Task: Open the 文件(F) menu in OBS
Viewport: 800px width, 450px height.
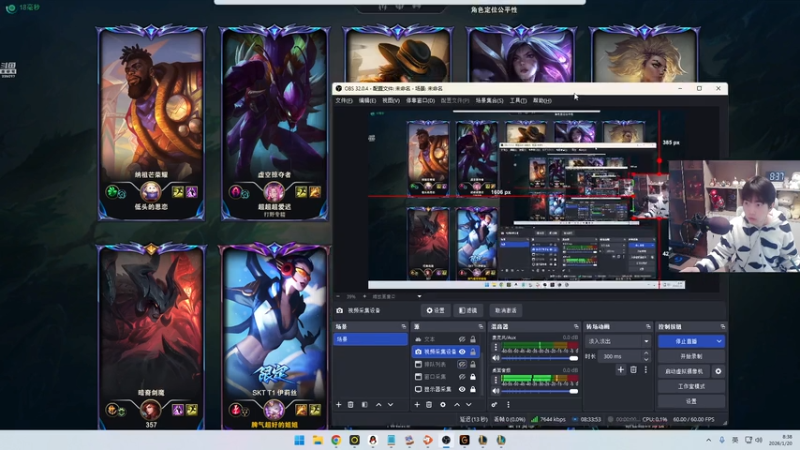Action: [x=344, y=101]
